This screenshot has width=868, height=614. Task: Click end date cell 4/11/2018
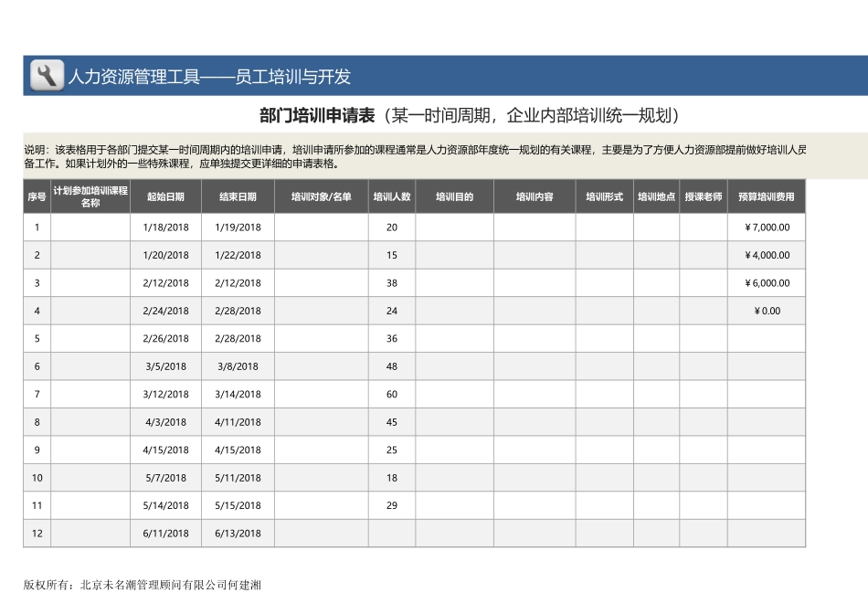pyautogui.click(x=238, y=422)
